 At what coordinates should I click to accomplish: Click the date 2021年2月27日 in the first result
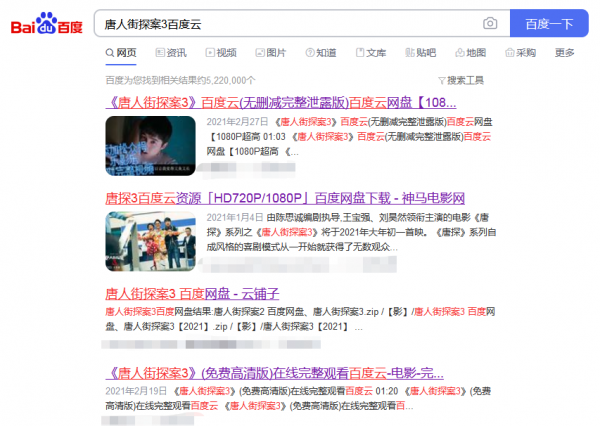pos(238,122)
